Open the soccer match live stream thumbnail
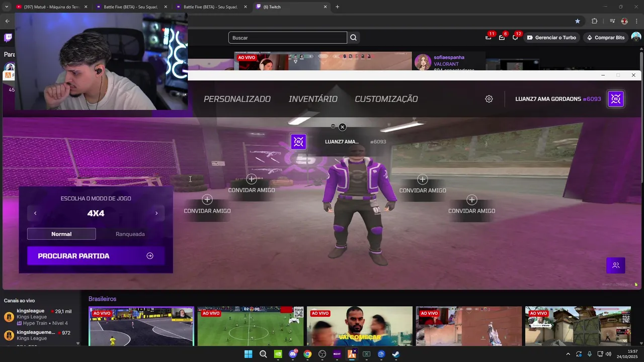The width and height of the screenshot is (644, 362). (251, 326)
